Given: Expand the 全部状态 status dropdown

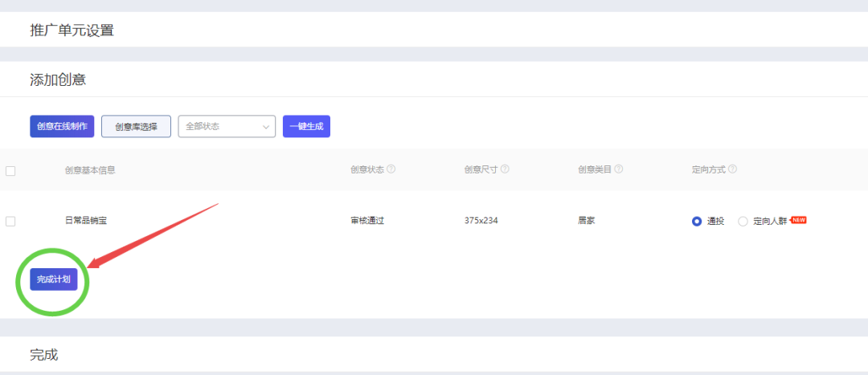Looking at the screenshot, I should pyautogui.click(x=227, y=126).
